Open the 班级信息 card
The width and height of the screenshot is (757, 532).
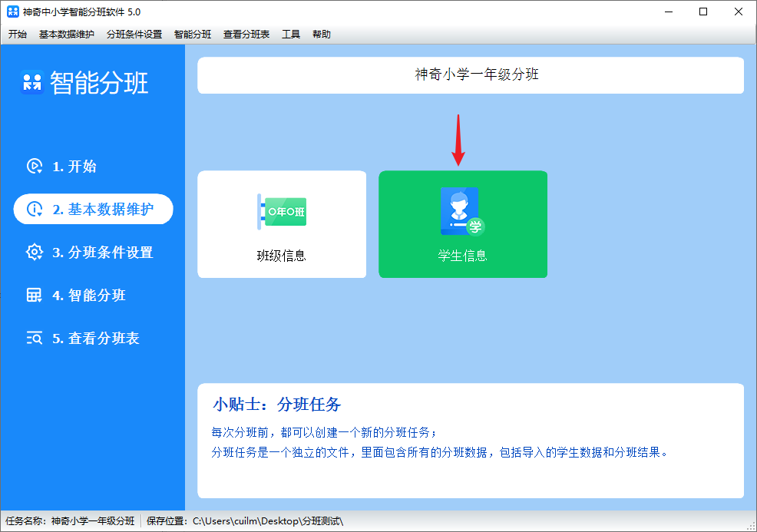(x=282, y=224)
